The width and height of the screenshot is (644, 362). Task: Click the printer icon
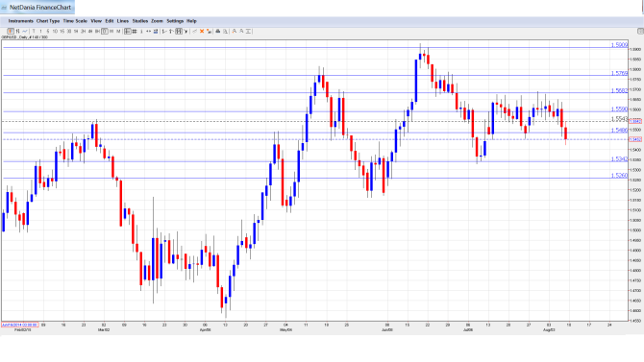click(218, 31)
